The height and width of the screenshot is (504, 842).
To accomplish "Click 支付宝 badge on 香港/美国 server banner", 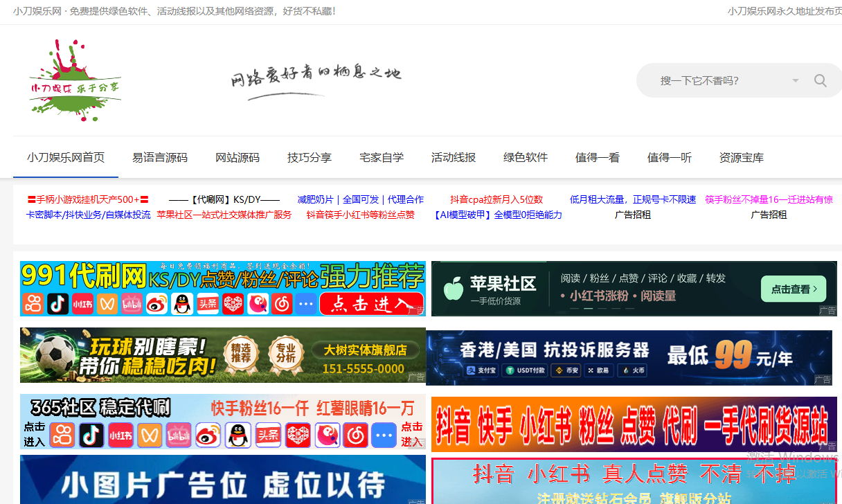I will pos(482,370).
